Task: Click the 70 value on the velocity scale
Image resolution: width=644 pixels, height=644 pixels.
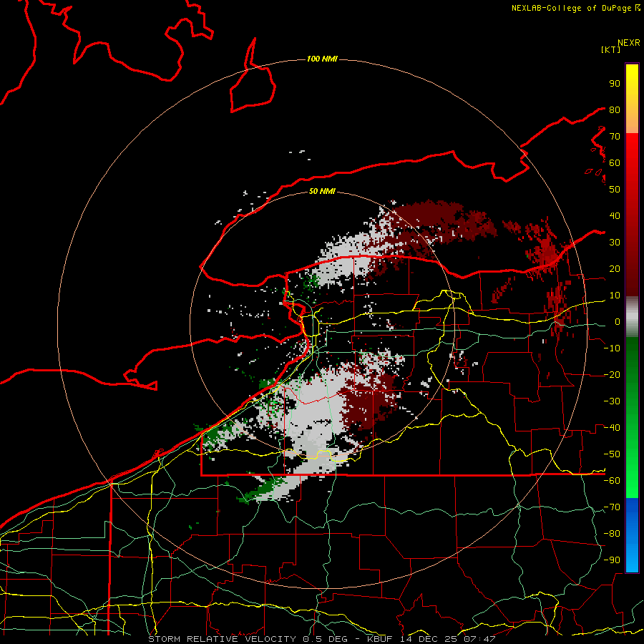Action: (x=615, y=137)
